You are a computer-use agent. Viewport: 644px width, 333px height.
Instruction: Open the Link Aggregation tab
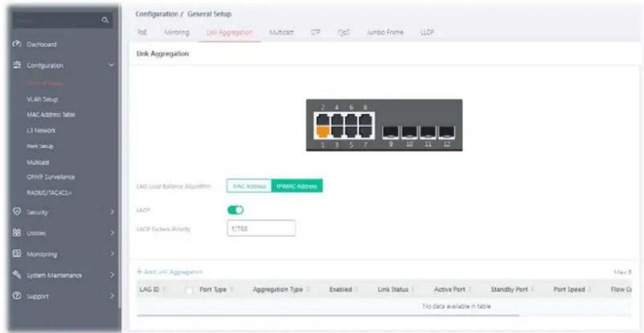pyautogui.click(x=229, y=32)
